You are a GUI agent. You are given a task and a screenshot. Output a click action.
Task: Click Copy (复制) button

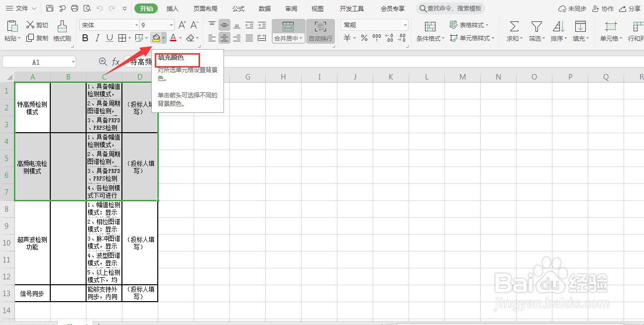coord(37,38)
